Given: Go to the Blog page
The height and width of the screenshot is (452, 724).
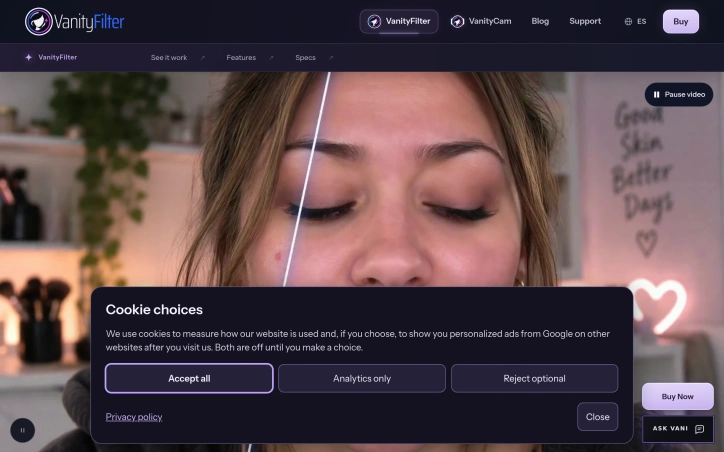Looking at the screenshot, I should pyautogui.click(x=540, y=21).
